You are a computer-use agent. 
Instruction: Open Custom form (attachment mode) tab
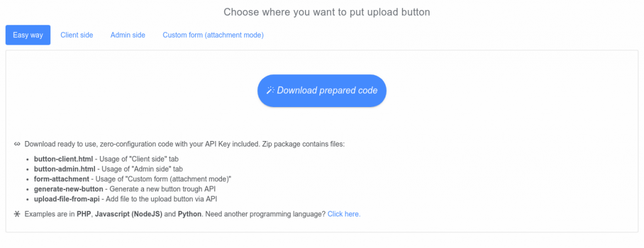[x=213, y=35]
